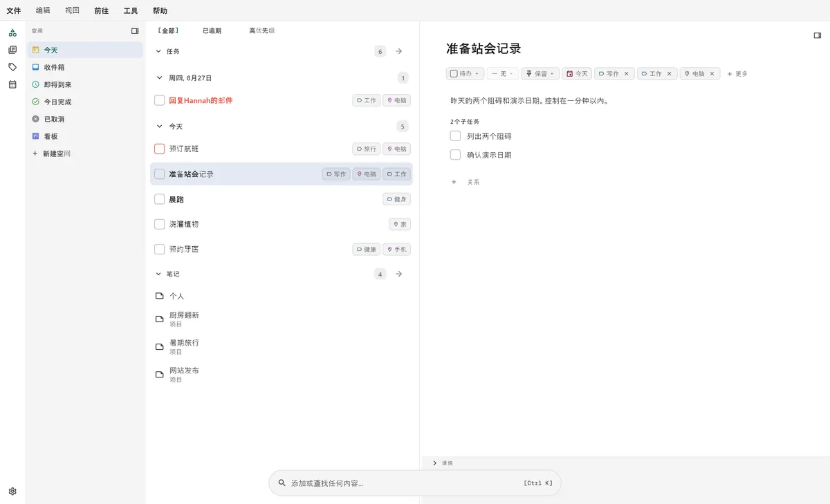Open 看板 in sidebar

85,136
